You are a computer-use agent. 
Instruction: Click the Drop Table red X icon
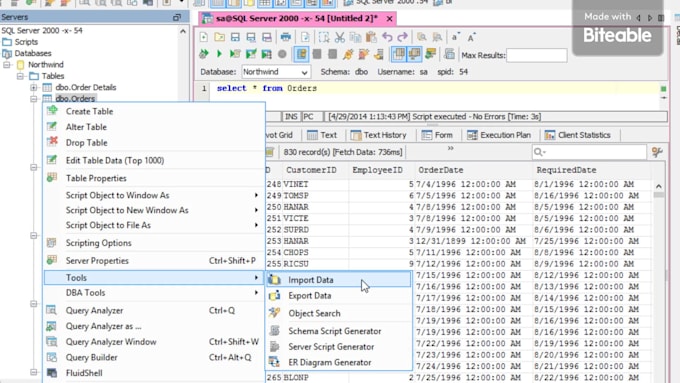pos(52,141)
